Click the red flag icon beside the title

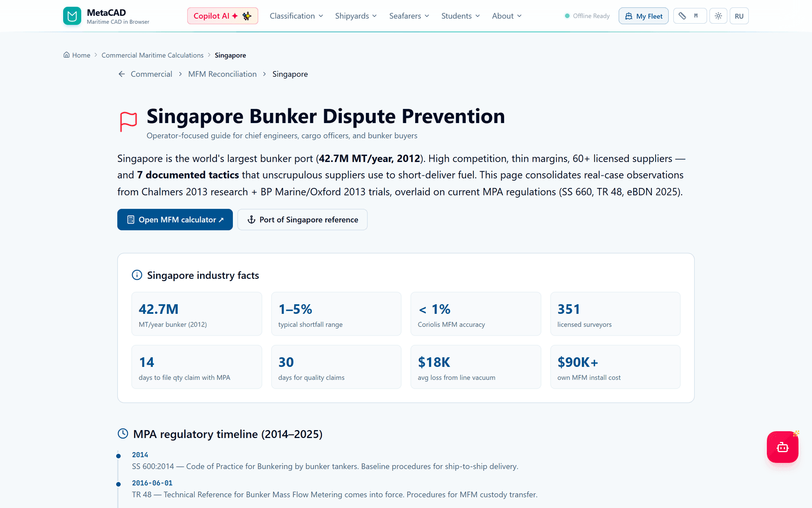(129, 121)
